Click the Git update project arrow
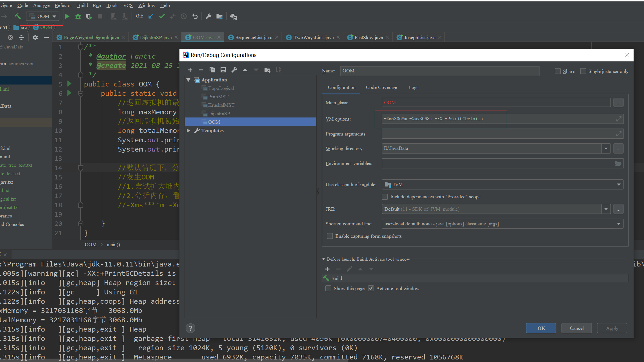Viewport: 644px width, 362px height. point(151,16)
